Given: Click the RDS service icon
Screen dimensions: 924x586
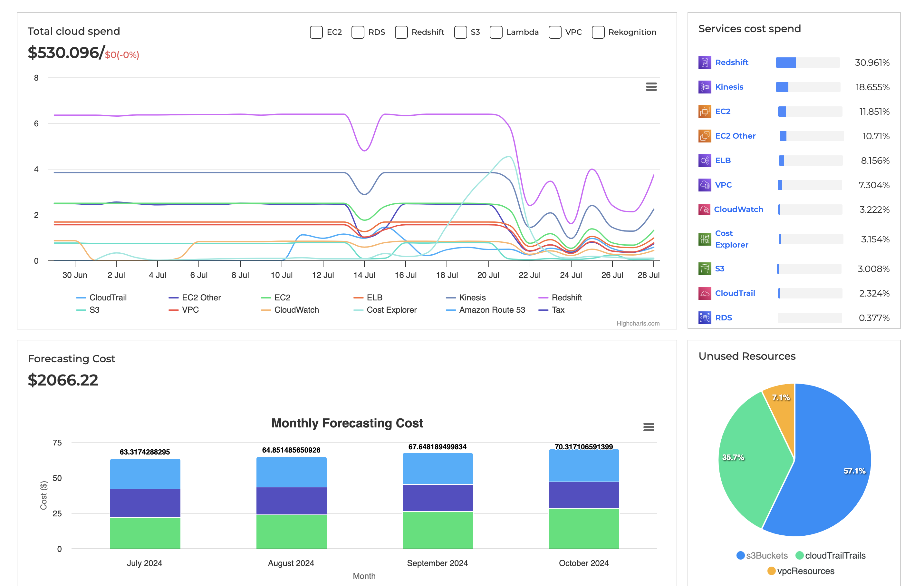Looking at the screenshot, I should (x=704, y=317).
